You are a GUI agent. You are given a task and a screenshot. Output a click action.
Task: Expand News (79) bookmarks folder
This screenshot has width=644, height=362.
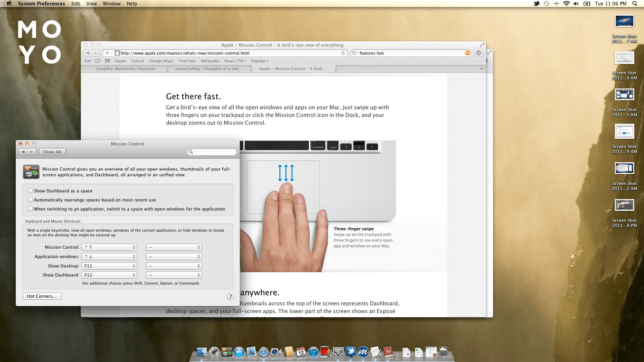(235, 61)
